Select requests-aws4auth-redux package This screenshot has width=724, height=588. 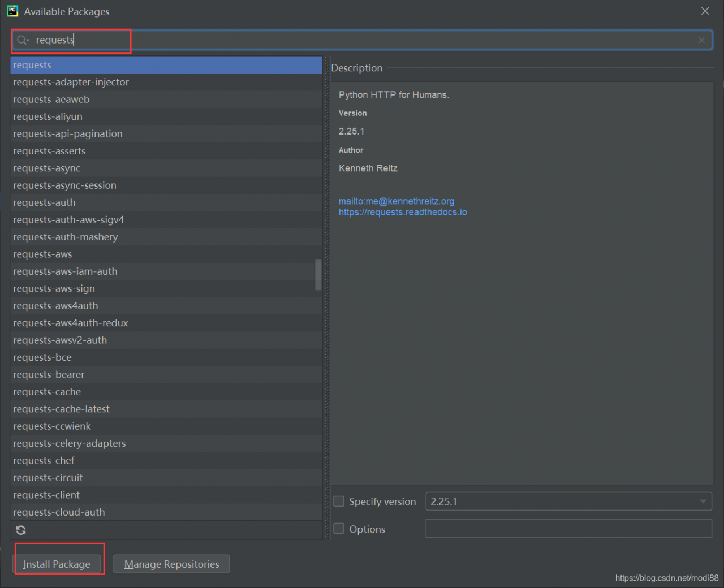(x=166, y=323)
